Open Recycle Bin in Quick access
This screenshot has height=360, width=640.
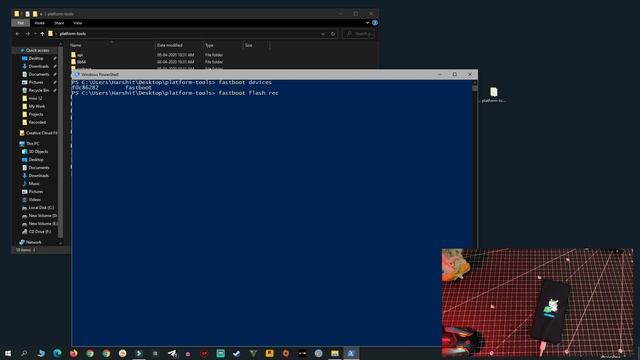(x=39, y=90)
